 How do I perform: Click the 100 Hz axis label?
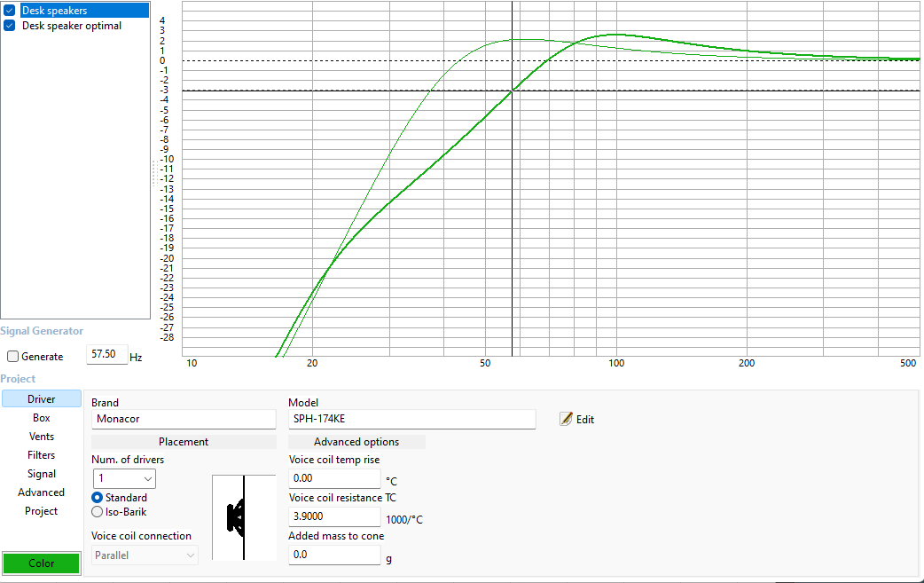coord(616,363)
